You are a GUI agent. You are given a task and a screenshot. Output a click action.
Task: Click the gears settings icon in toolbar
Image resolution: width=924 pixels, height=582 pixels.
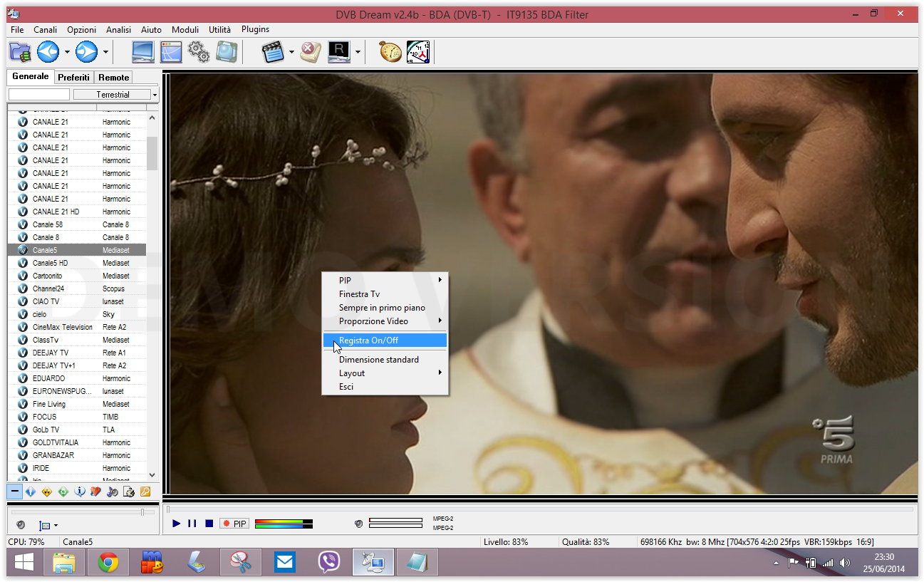coord(198,52)
